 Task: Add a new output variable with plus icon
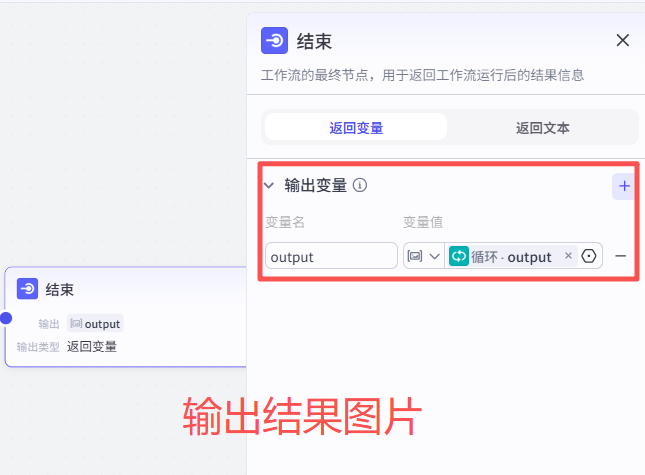tap(624, 186)
